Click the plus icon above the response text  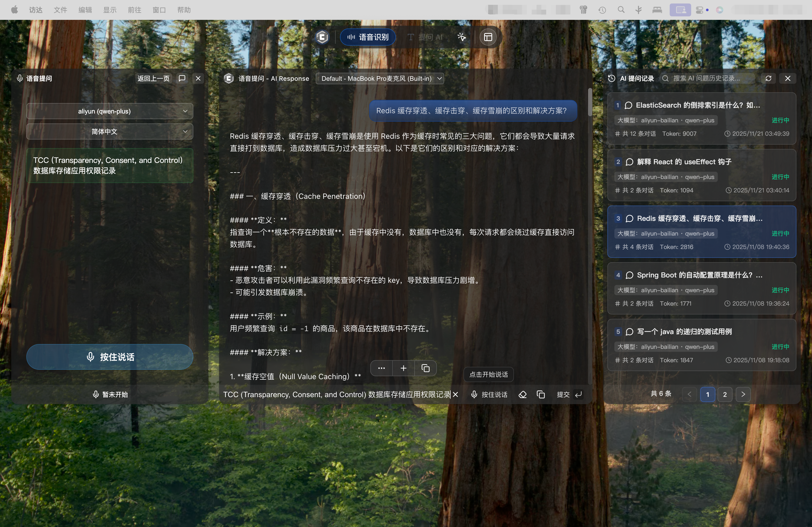coord(403,368)
